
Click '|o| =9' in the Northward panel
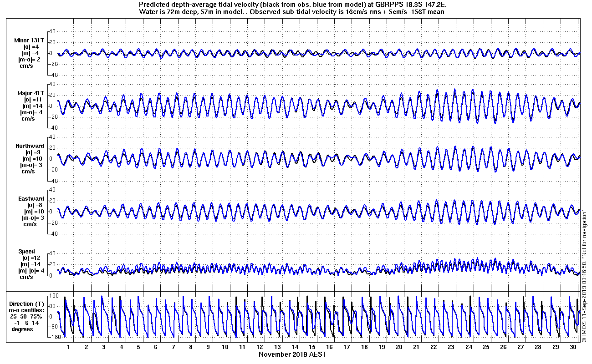(x=33, y=152)
